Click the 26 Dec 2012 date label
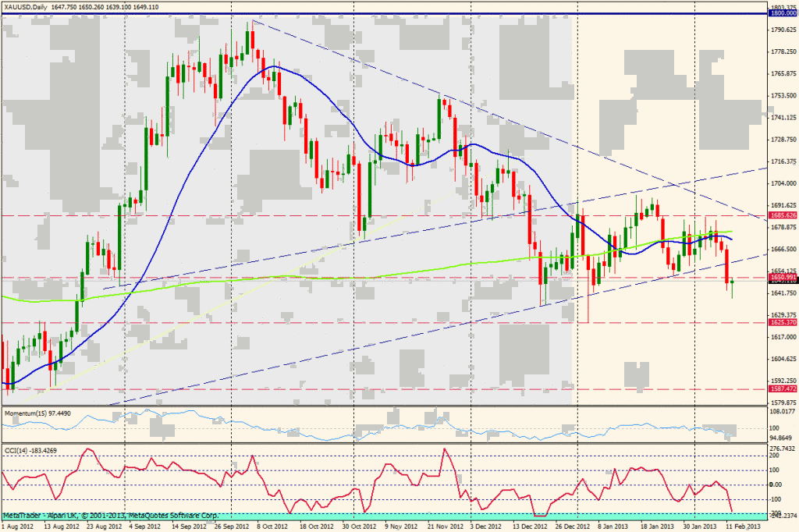 [577, 527]
